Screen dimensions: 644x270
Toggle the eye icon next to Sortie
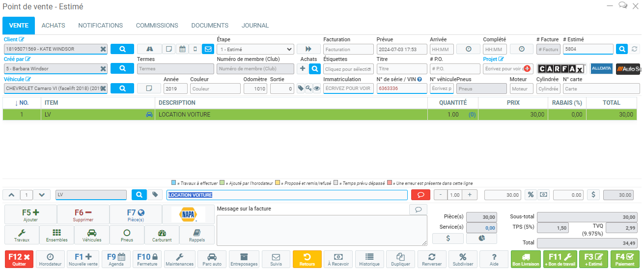[x=317, y=89]
